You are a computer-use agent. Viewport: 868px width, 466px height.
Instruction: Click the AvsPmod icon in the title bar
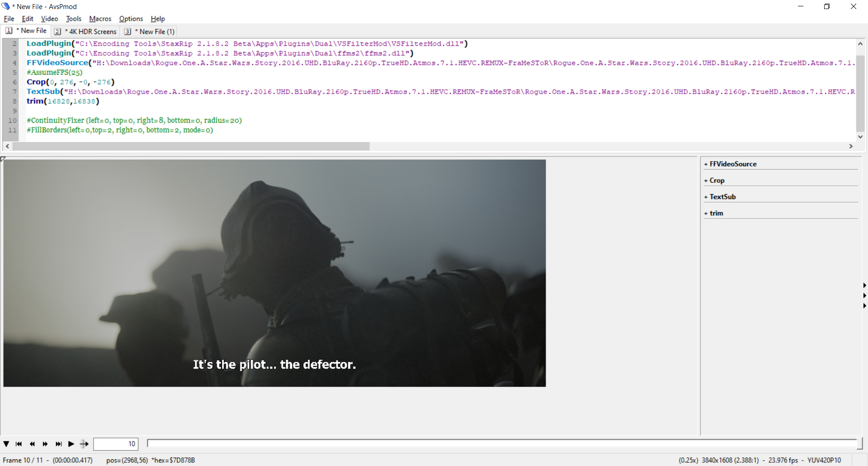pos(5,6)
